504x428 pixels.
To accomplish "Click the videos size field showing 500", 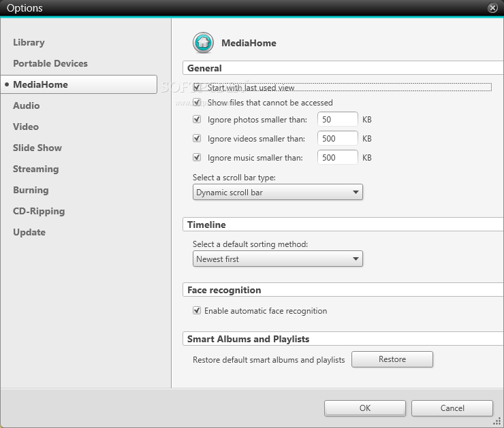I will click(338, 138).
